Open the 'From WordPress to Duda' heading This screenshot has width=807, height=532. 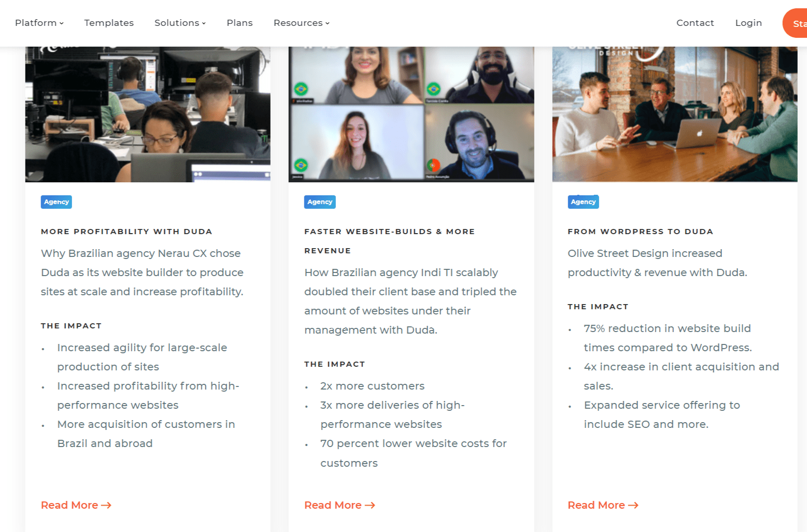641,232
